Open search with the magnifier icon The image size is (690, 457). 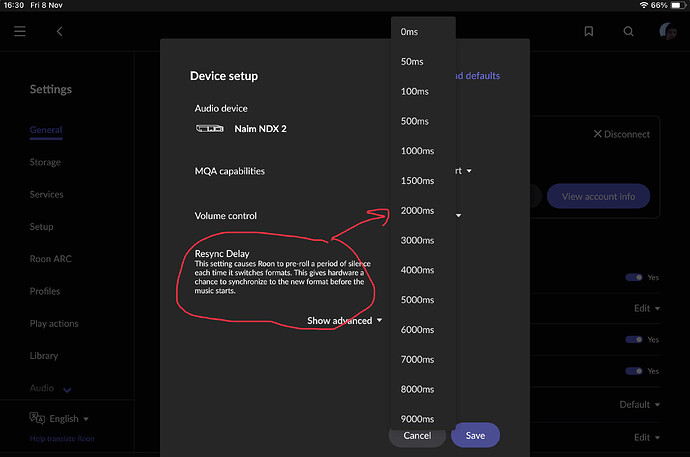[x=628, y=31]
